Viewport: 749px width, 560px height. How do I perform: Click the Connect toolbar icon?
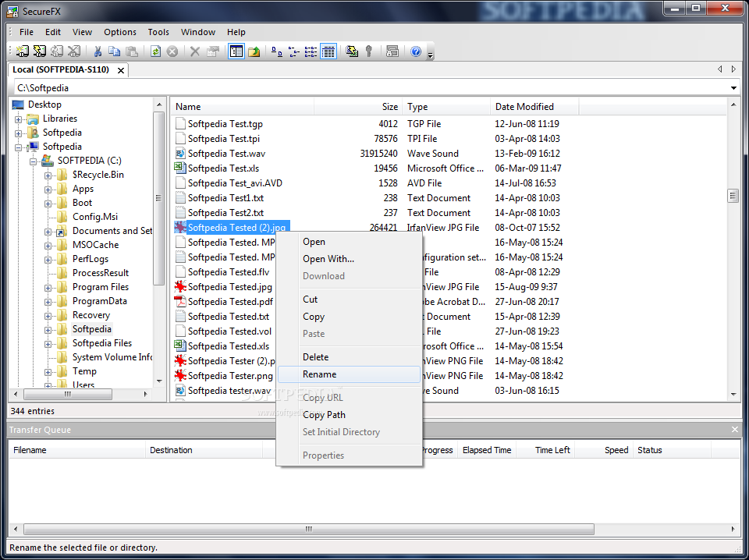coord(23,51)
